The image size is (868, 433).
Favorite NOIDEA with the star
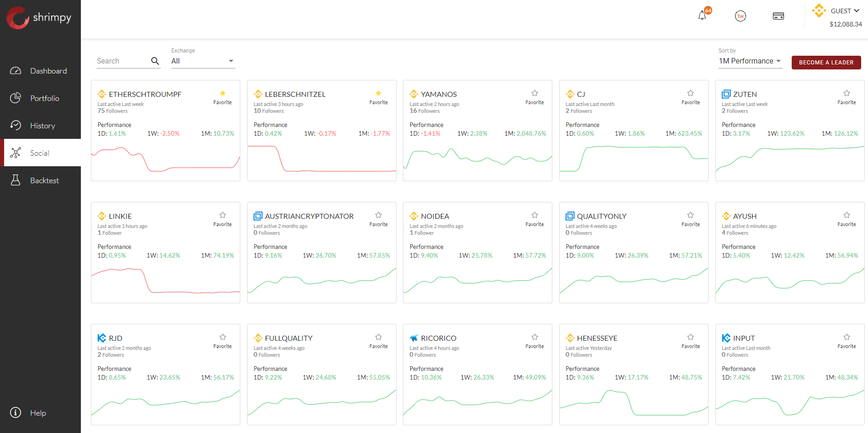535,215
